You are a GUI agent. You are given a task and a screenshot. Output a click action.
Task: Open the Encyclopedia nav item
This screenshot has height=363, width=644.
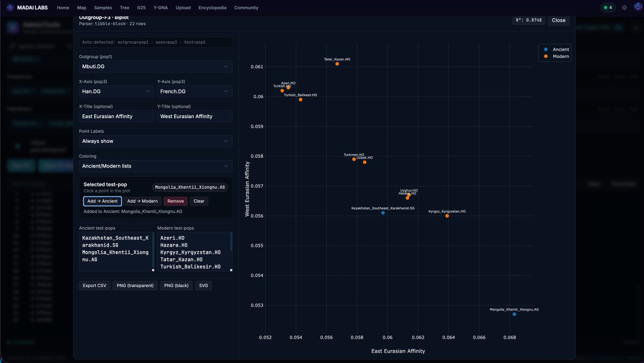212,8
